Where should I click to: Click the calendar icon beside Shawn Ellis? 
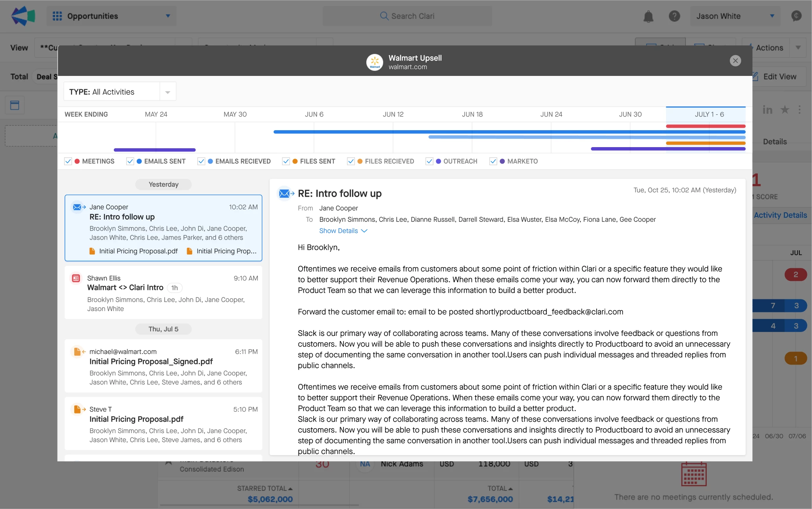click(76, 278)
